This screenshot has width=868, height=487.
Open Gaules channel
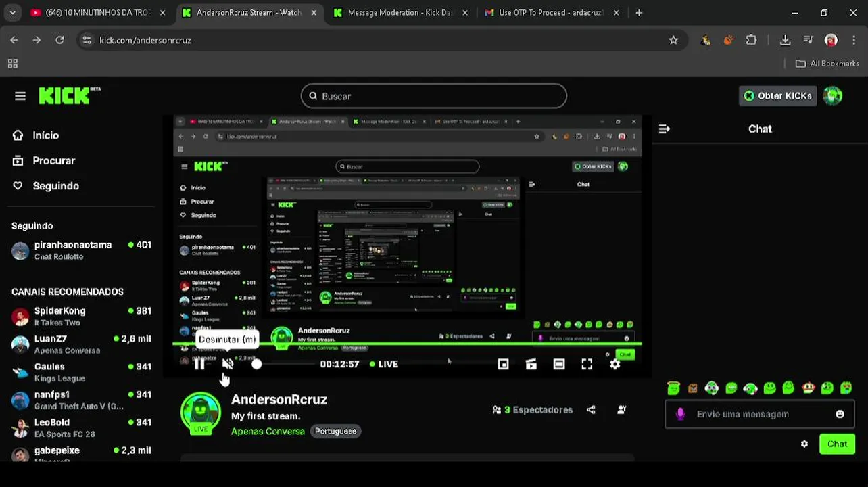81,372
